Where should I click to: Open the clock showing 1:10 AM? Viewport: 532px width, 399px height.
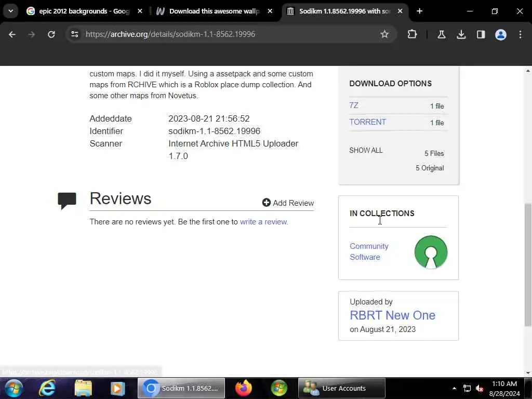504,389
